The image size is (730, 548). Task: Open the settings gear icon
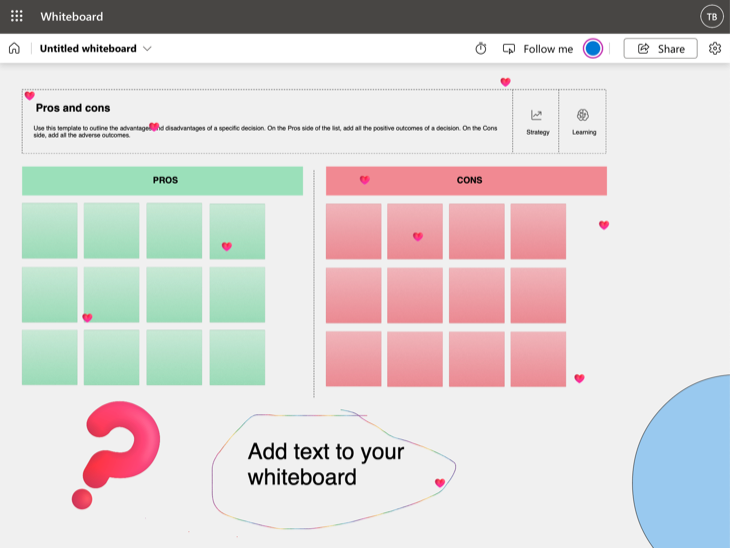point(714,48)
